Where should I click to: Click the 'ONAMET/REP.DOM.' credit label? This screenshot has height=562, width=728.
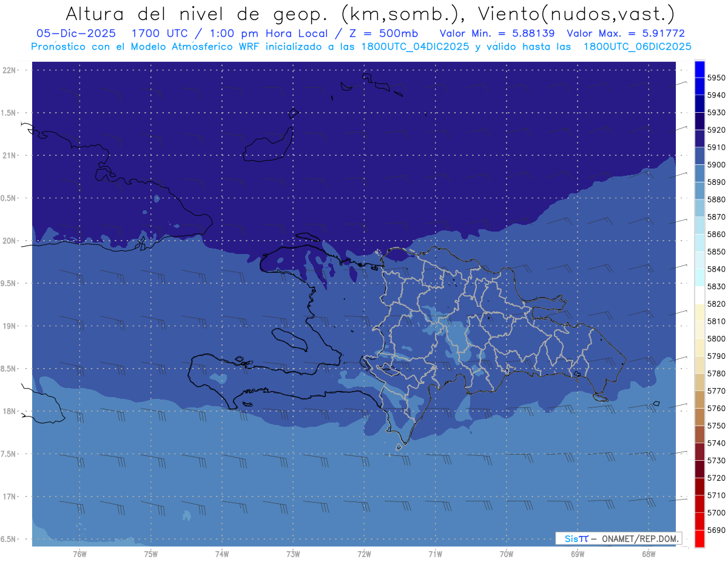tap(640, 538)
